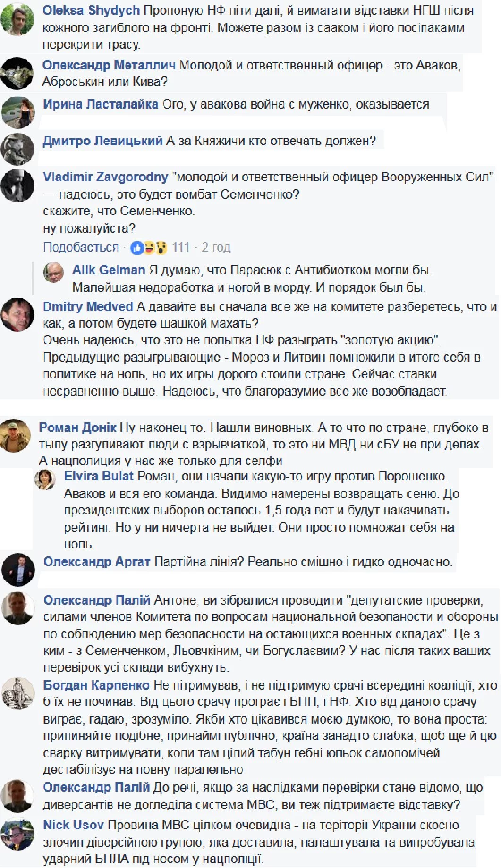Click the reaction emoji icons under Zavgorodny's comment

click(149, 247)
